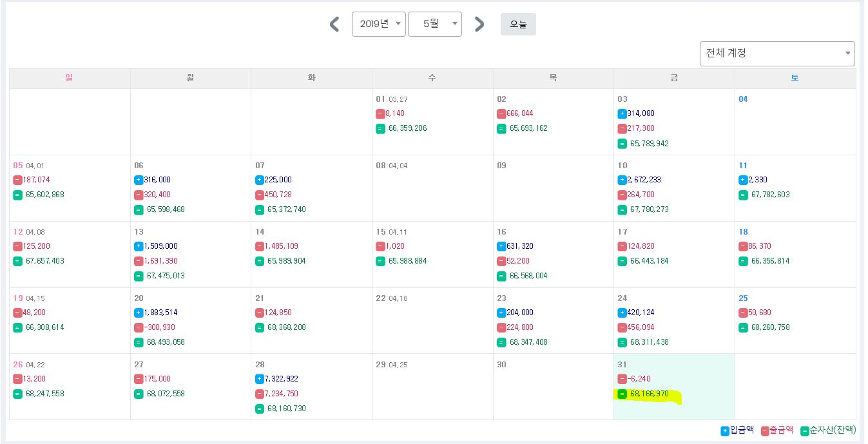
Task: Go to next month arrow
Action: pos(479,24)
